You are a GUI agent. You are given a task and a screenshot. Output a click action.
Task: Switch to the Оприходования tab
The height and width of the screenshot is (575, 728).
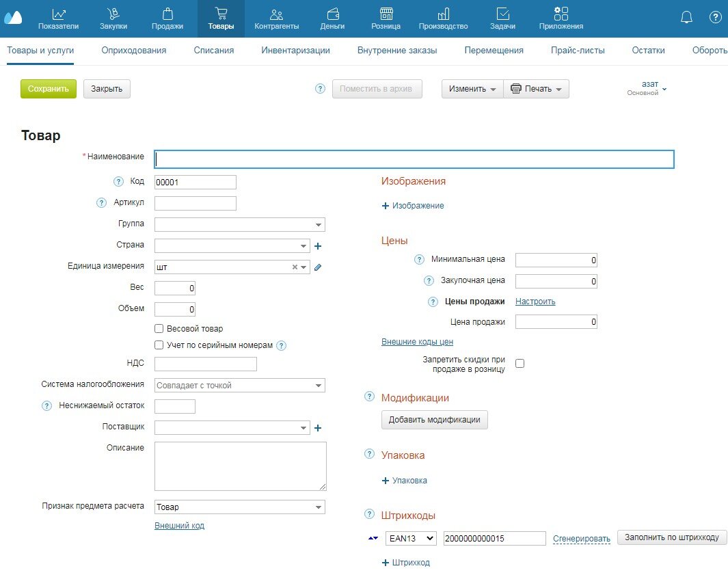(134, 50)
